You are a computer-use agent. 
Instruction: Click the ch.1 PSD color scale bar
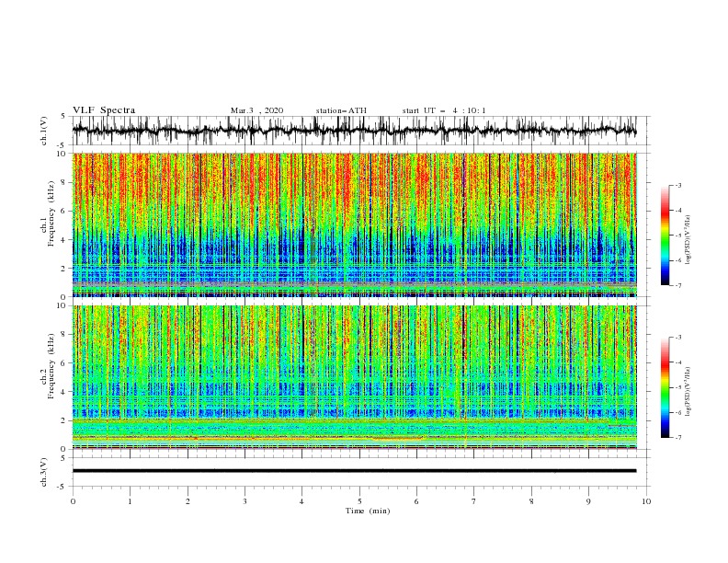(665, 236)
